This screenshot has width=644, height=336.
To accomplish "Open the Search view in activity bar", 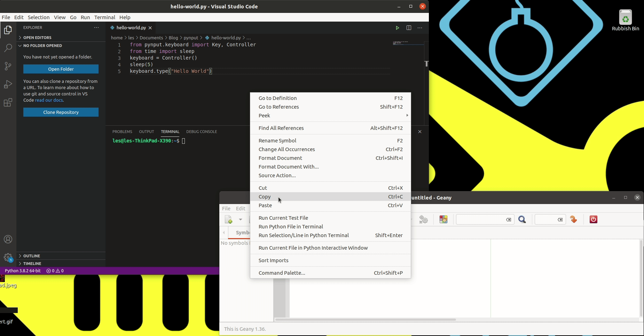I will point(8,48).
